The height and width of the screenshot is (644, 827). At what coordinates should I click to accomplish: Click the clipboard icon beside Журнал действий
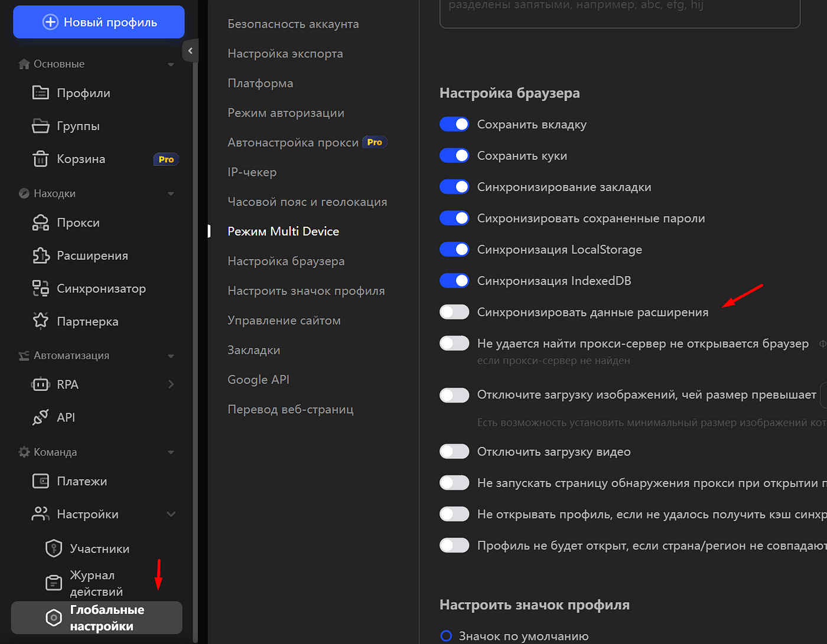click(54, 583)
